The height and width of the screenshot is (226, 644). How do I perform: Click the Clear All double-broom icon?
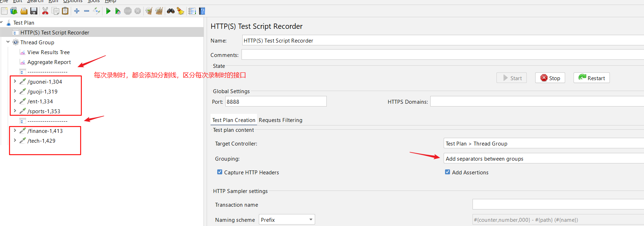coord(159,11)
